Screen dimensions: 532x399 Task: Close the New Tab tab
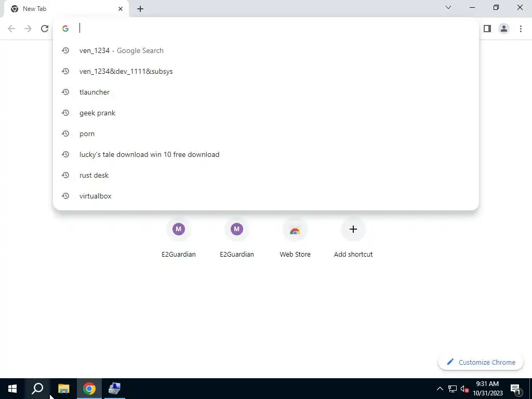(121, 9)
